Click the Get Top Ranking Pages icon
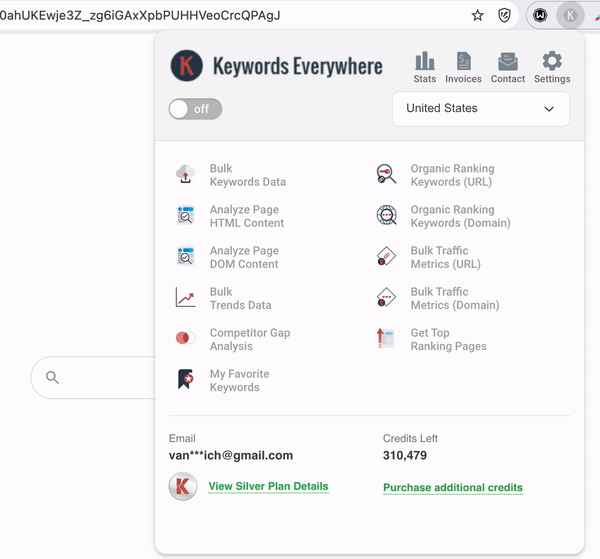Viewport: 600px width, 559px height. [386, 338]
